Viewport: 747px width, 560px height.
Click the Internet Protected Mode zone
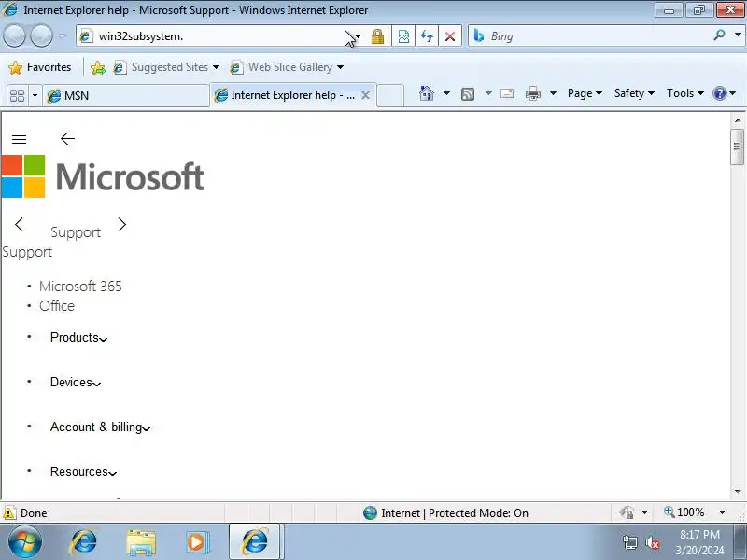(445, 512)
